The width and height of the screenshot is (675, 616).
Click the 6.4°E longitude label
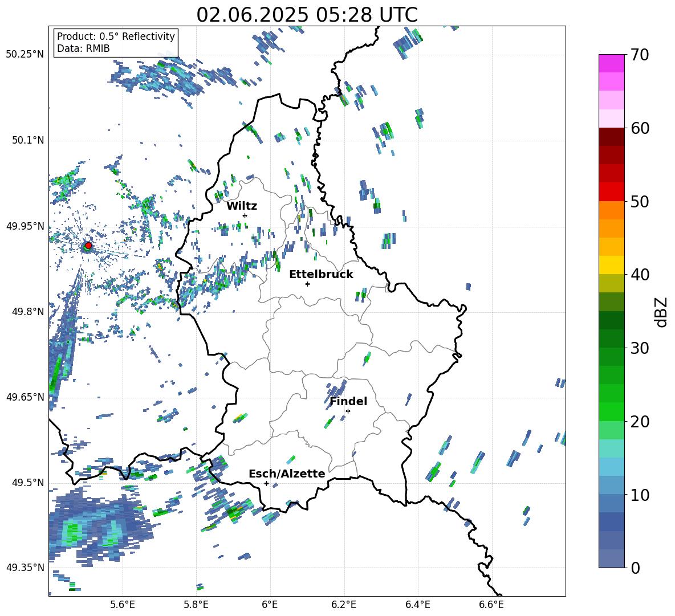(x=417, y=605)
